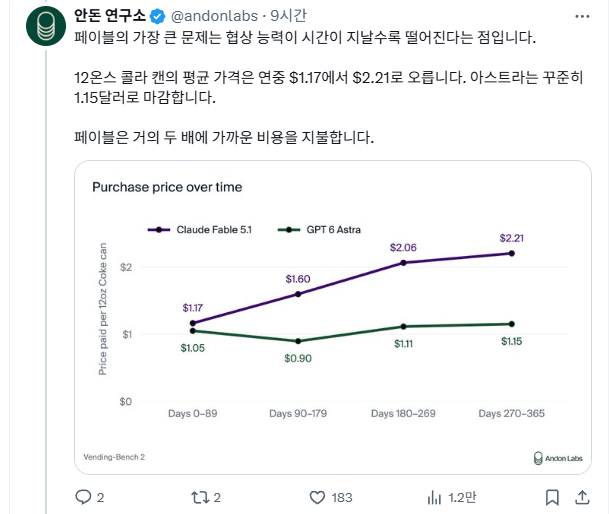Click the share upload arrow icon
Screen dimensions: 609x514
point(582,497)
